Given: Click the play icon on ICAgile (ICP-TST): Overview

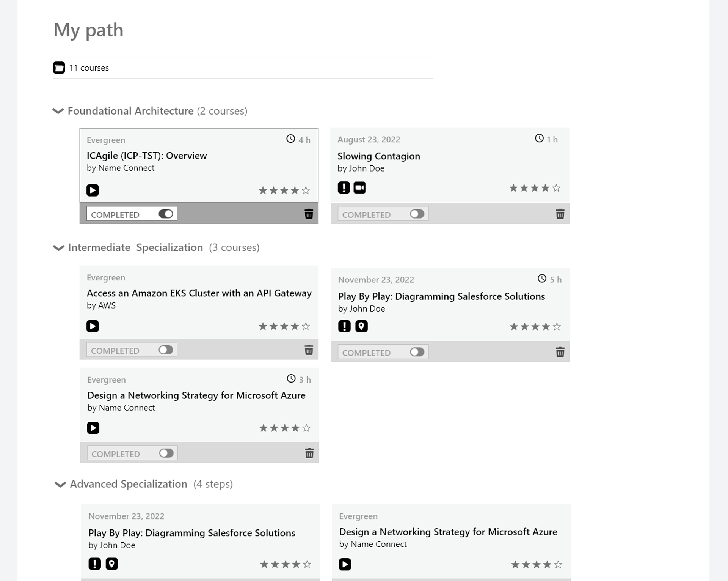Looking at the screenshot, I should pyautogui.click(x=93, y=190).
